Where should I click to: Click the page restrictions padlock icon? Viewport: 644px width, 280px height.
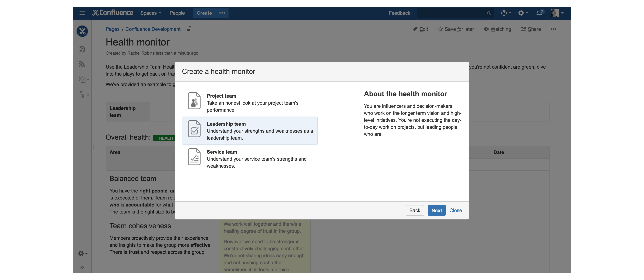(189, 29)
